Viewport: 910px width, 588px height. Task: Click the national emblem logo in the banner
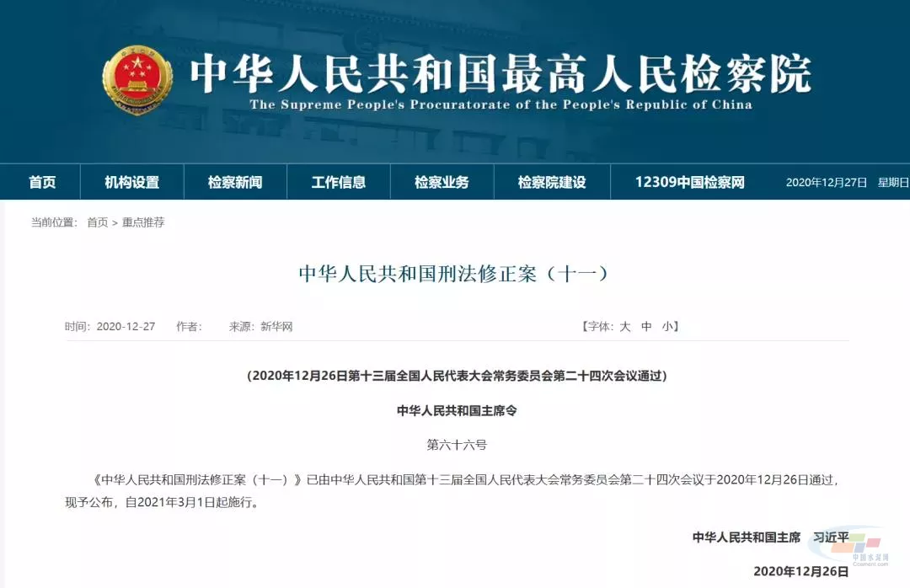(137, 78)
